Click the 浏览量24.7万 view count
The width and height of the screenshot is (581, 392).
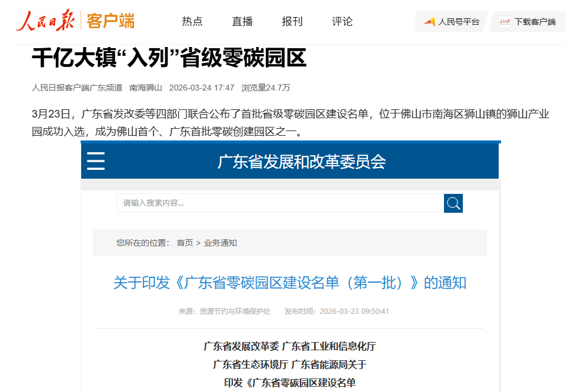click(x=266, y=88)
